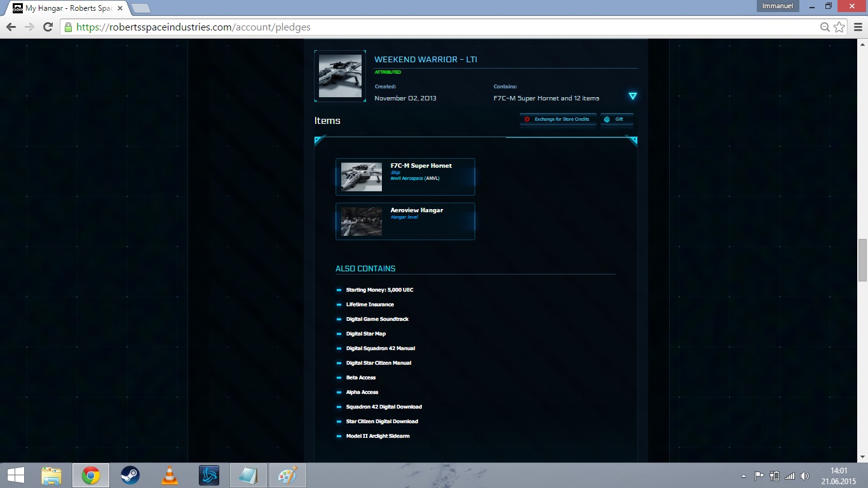868x488 pixels.
Task: Reload the page with refresh icon
Action: tap(48, 27)
